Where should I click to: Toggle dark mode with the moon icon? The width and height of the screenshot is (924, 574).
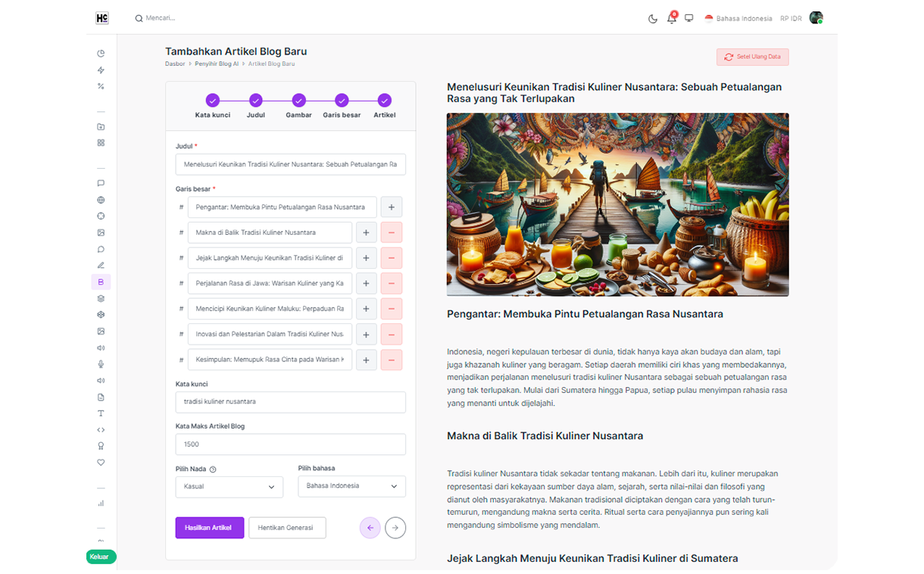click(x=653, y=18)
